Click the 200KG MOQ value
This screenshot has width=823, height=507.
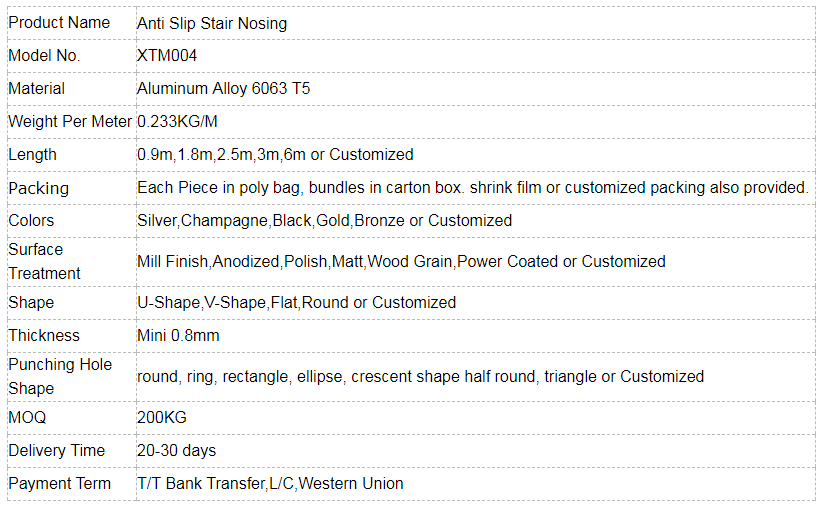click(x=162, y=418)
